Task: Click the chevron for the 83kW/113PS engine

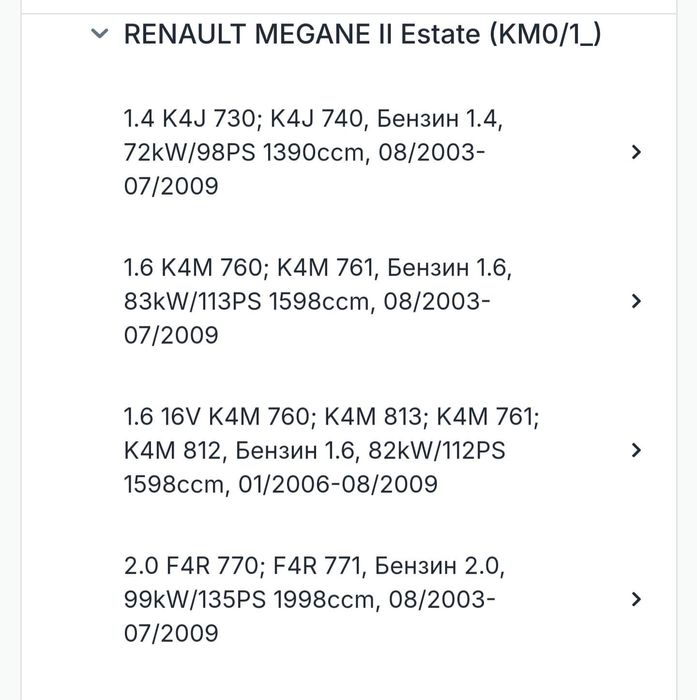Action: point(636,301)
